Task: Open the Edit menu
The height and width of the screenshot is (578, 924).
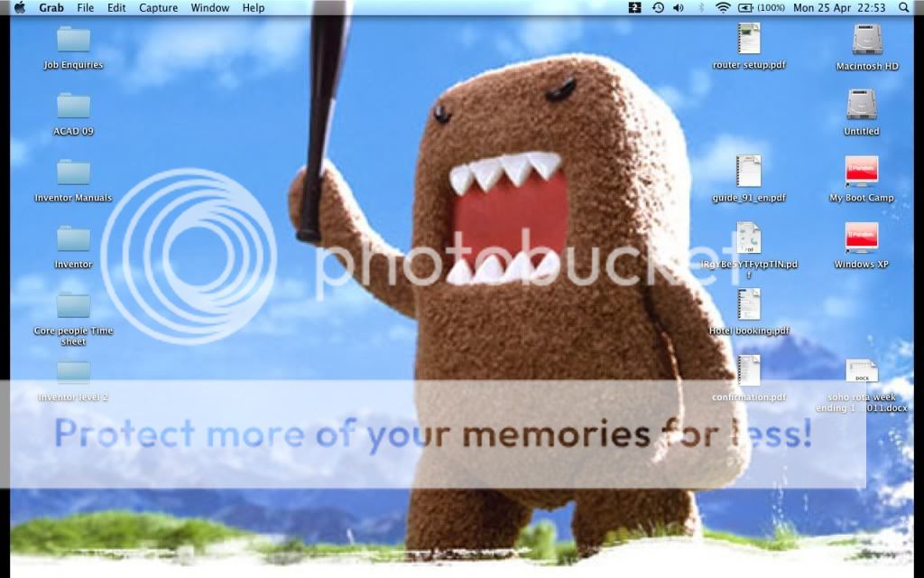Action: click(116, 7)
